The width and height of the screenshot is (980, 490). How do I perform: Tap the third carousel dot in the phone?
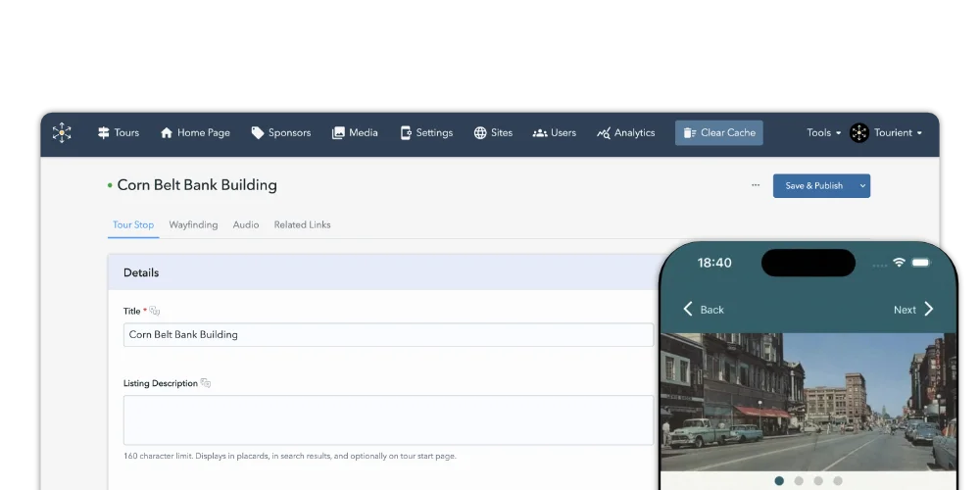(x=818, y=480)
